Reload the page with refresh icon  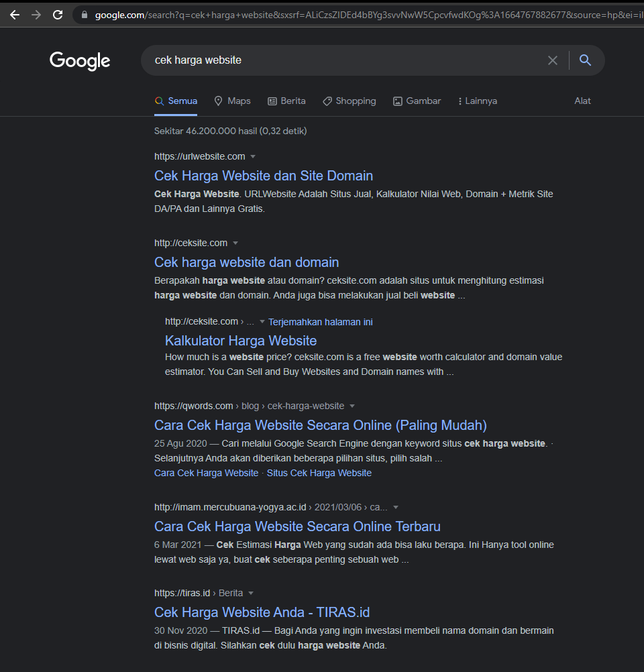(58, 15)
